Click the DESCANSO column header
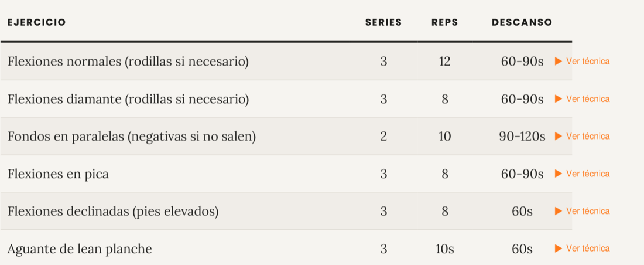Screen dimensions: 644x265 [x=522, y=22]
